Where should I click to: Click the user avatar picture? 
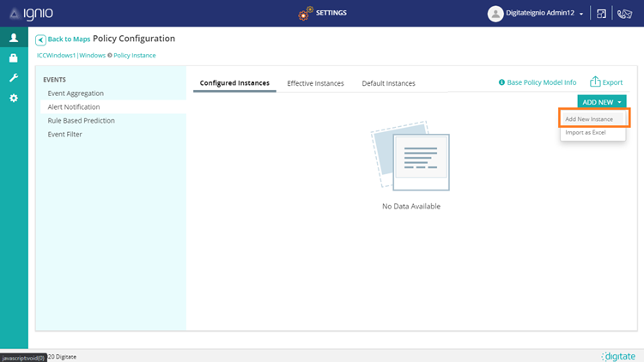pos(495,14)
